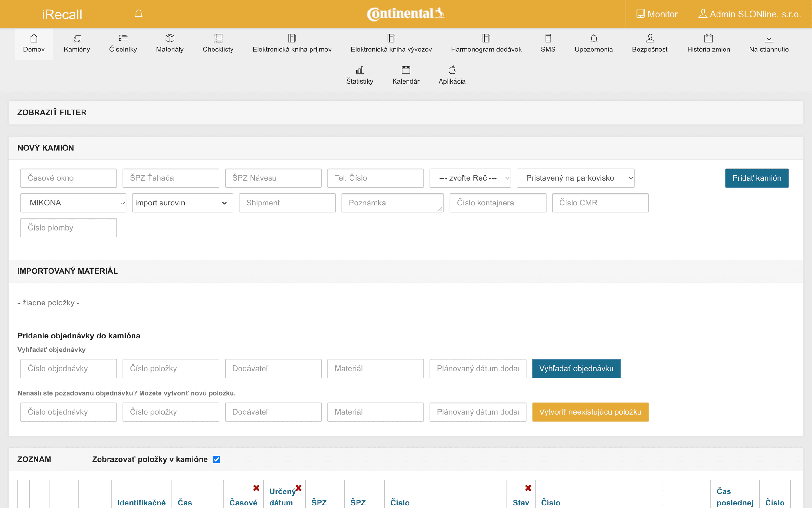Focus Poznámka text area

393,203
